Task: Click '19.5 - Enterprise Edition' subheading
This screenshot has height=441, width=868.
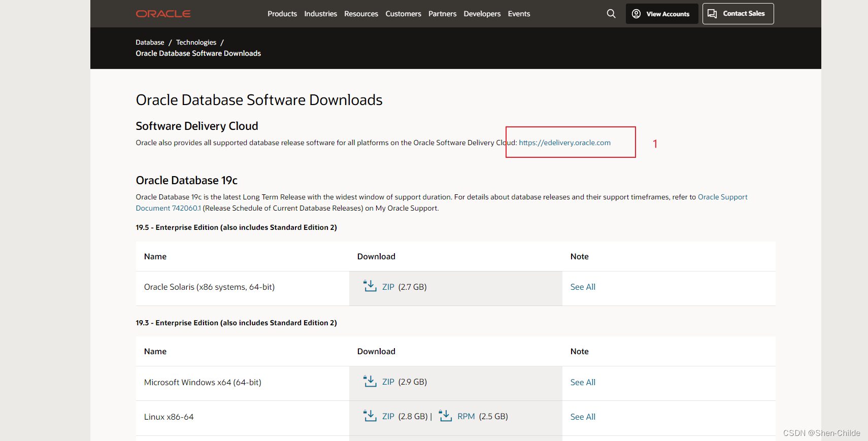Action: [x=236, y=227]
